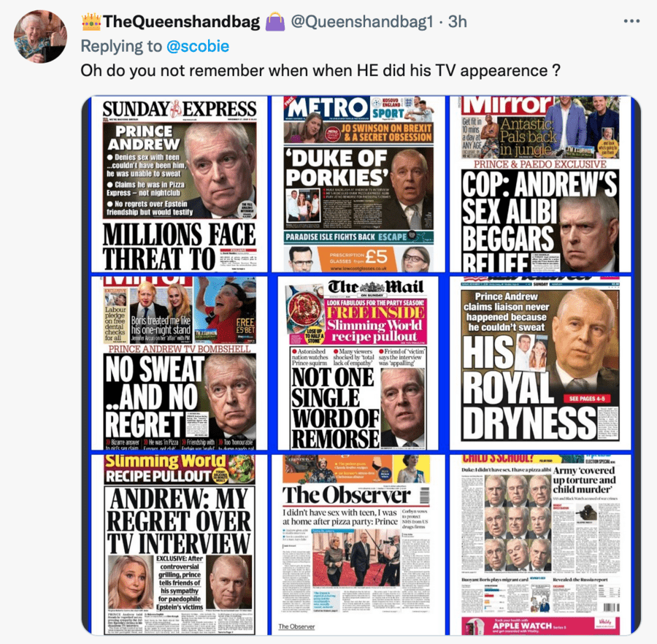Click 'The Observer' caption under the image
657x644 pixels.
296,626
